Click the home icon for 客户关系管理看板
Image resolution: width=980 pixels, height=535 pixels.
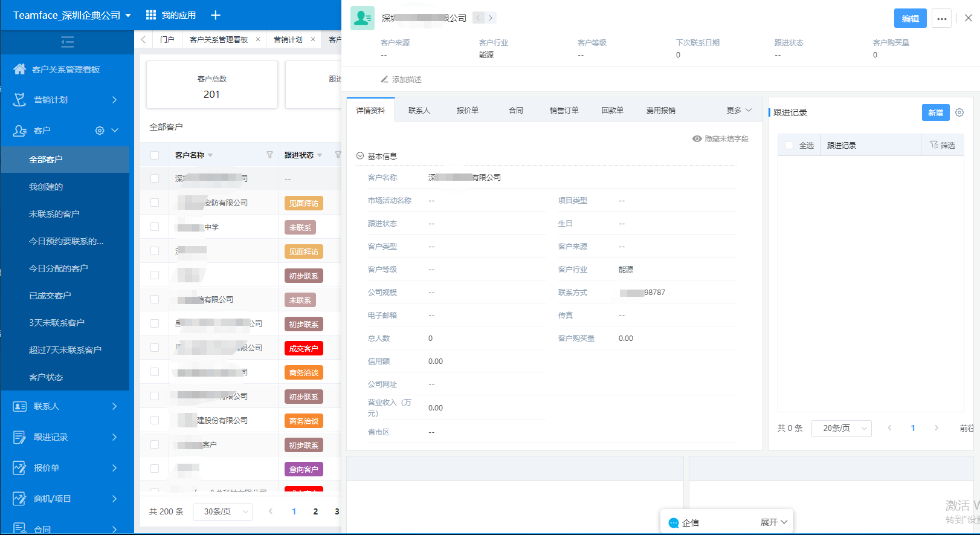click(20, 70)
